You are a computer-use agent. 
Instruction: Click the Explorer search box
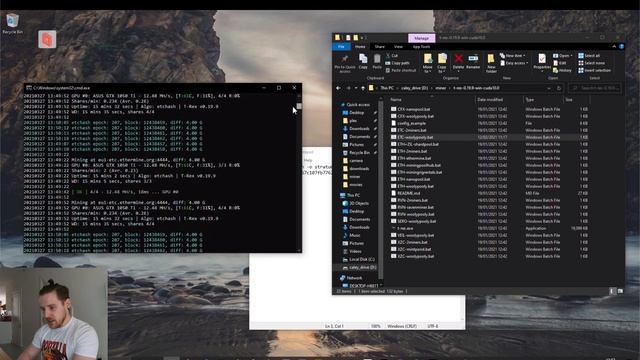(x=594, y=88)
